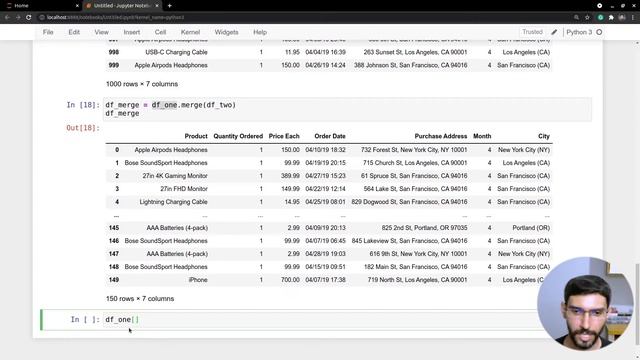Screen dimensions: 640x360
Task: Click address '825 2nd St, Portland, OR 97035'
Action: pos(424,228)
